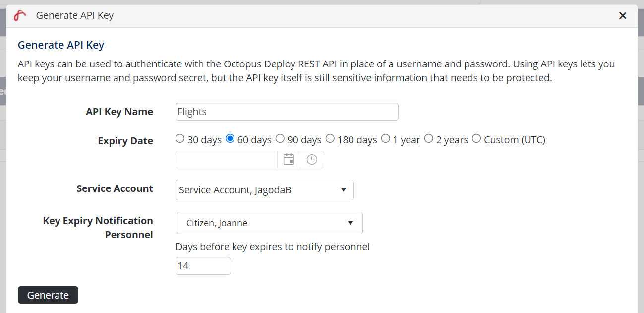Open the clock time picker icon
The height and width of the screenshot is (313, 644).
point(312,160)
